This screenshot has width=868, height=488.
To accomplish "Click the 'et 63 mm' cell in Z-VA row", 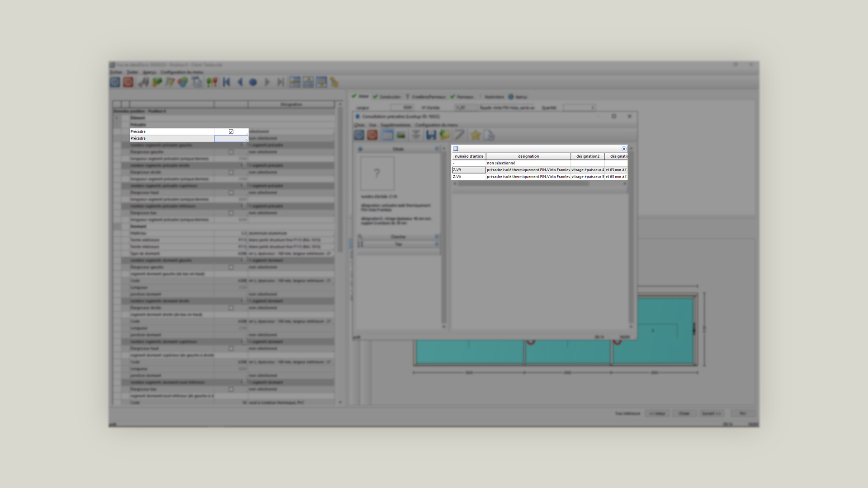I will (x=616, y=177).
